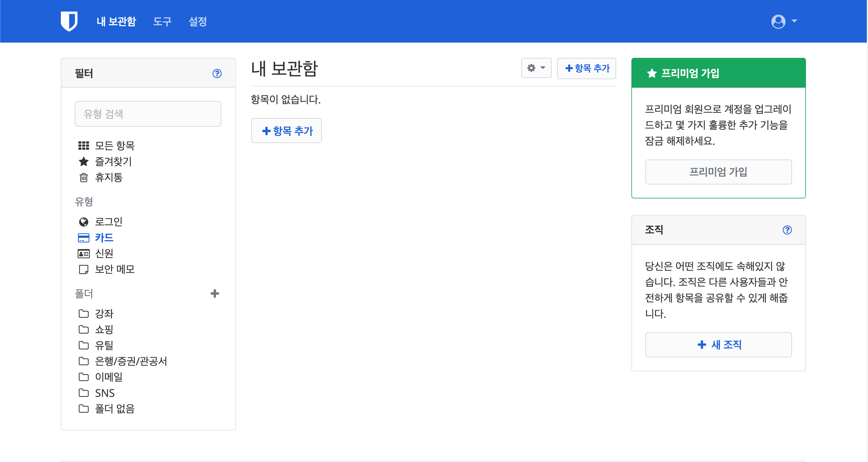
Task: Click the star icon next to 즐겨찾기
Action: point(84,161)
